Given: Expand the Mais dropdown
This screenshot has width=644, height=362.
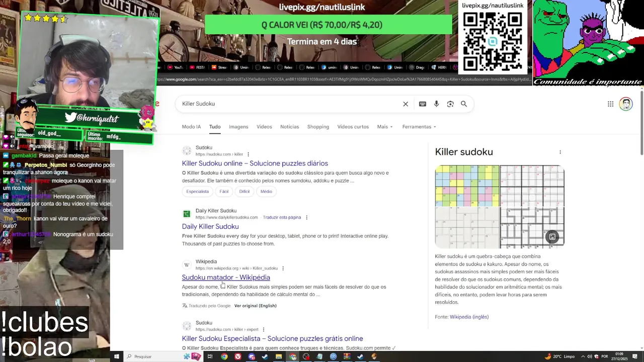Looking at the screenshot, I should pyautogui.click(x=385, y=127).
